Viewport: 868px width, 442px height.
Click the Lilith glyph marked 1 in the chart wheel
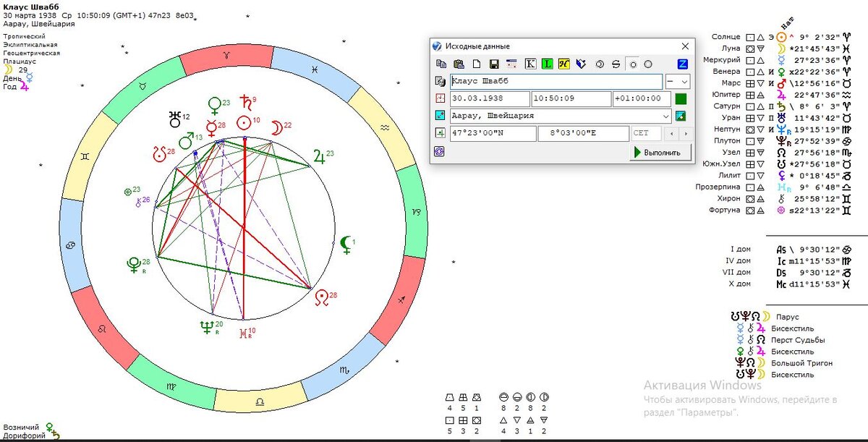[346, 245]
